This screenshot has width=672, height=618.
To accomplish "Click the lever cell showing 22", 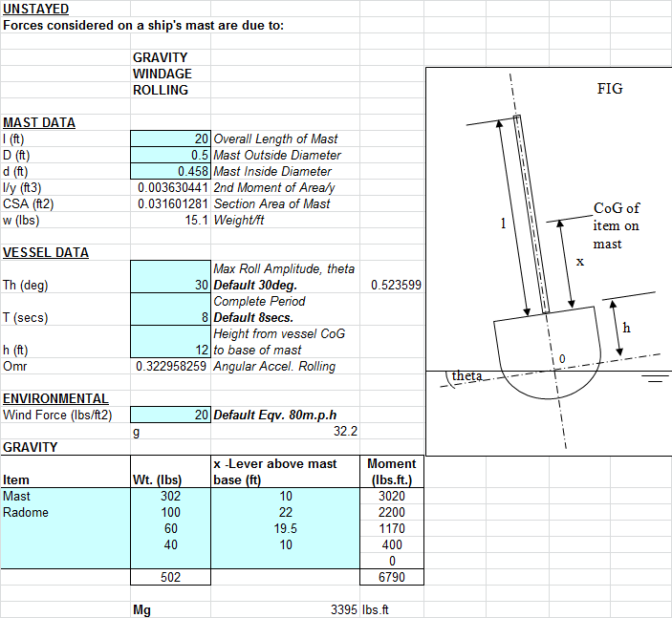I will click(x=286, y=512).
